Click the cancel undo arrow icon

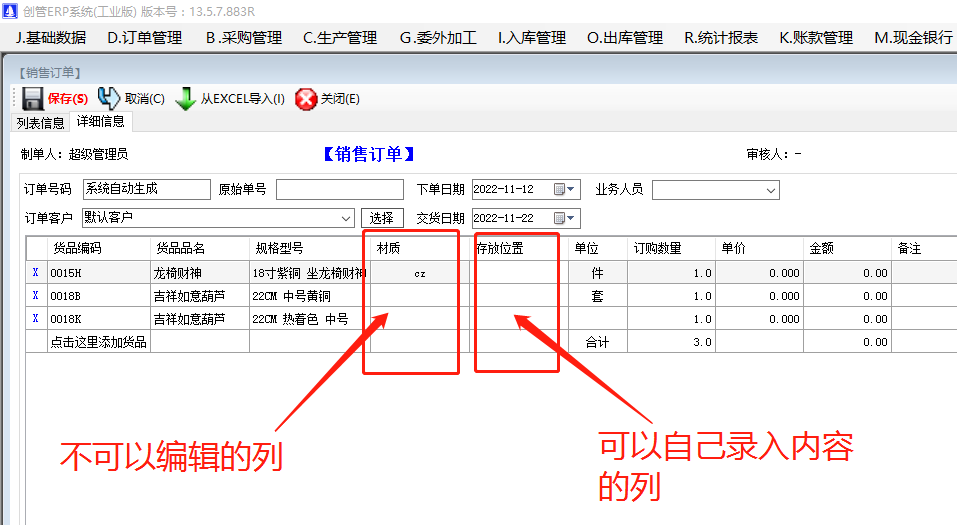pyautogui.click(x=109, y=98)
